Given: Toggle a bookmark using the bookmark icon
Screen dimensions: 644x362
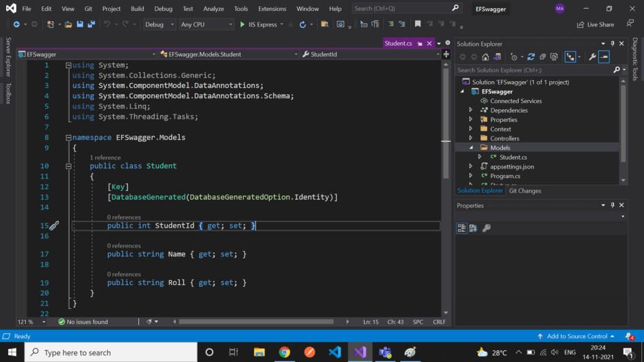Looking at the screenshot, I should [x=418, y=25].
